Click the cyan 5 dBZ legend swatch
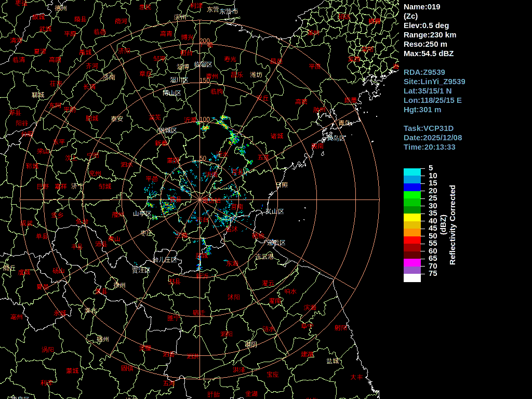The width and height of the screenshot is (532, 399). click(x=412, y=172)
